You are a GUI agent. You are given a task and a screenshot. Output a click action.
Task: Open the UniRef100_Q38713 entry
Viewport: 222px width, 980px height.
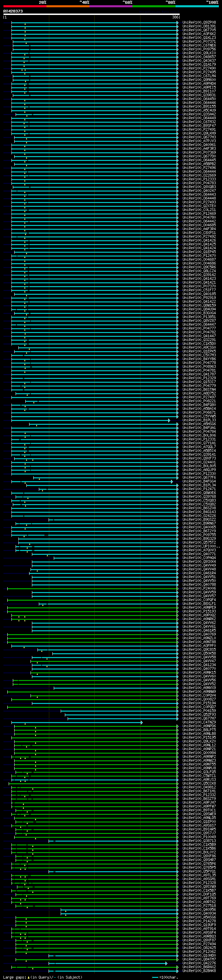(199, 841)
